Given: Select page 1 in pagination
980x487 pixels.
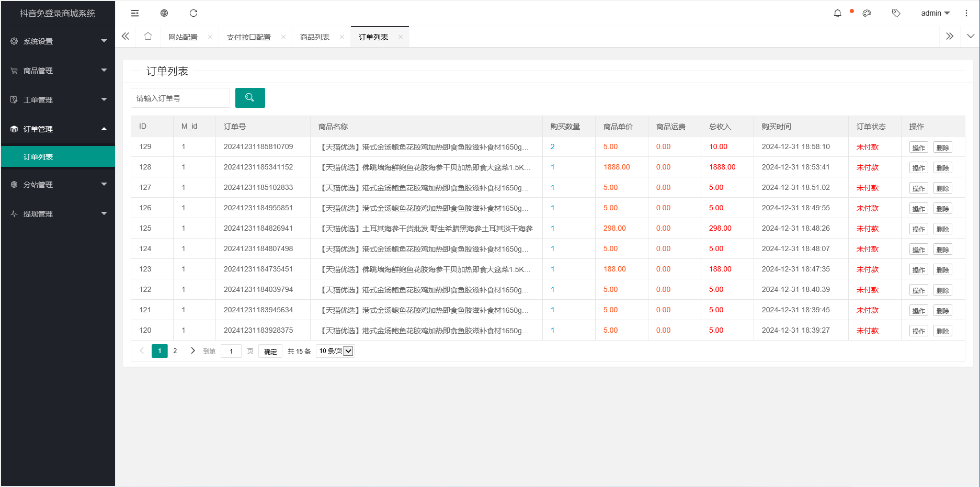Looking at the screenshot, I should click(159, 351).
